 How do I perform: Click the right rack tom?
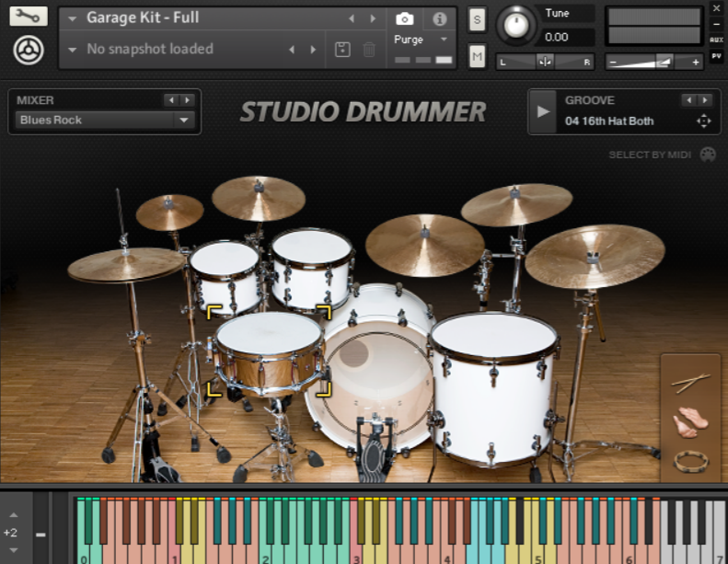point(311,270)
